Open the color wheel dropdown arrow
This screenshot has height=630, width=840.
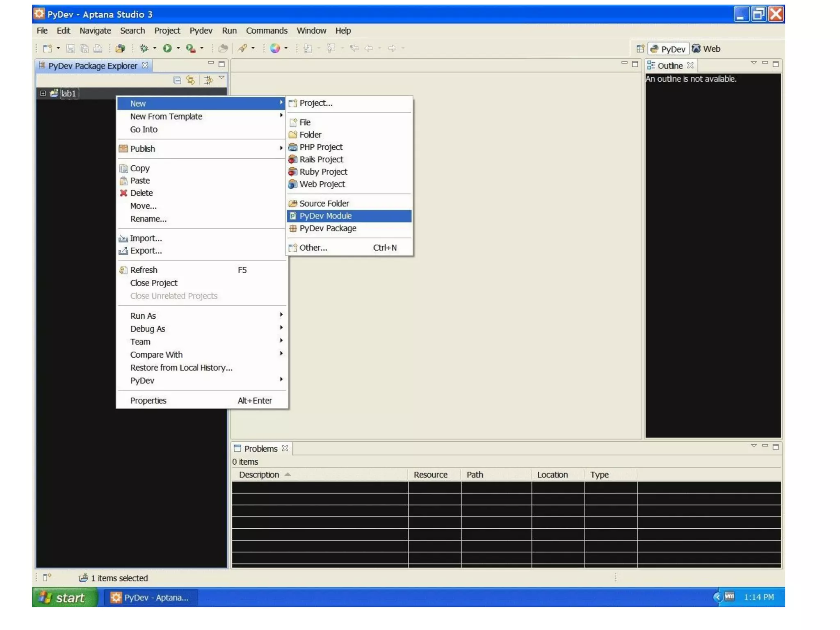pyautogui.click(x=286, y=48)
